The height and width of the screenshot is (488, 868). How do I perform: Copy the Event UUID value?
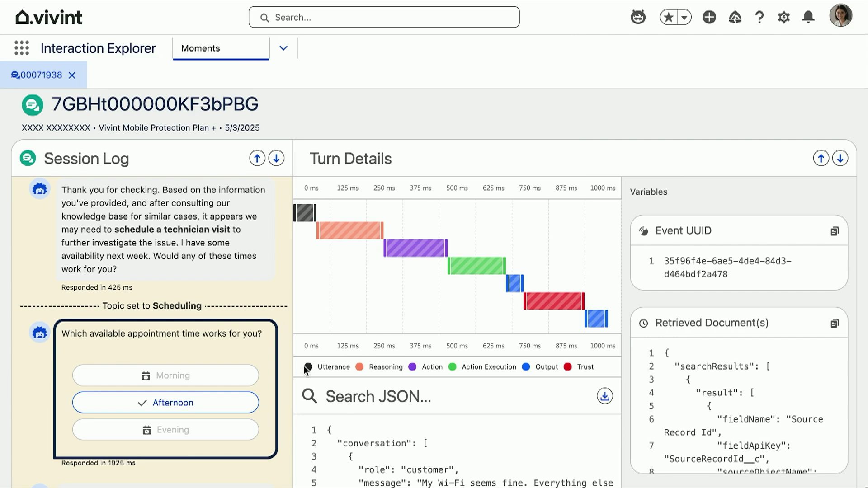click(835, 231)
